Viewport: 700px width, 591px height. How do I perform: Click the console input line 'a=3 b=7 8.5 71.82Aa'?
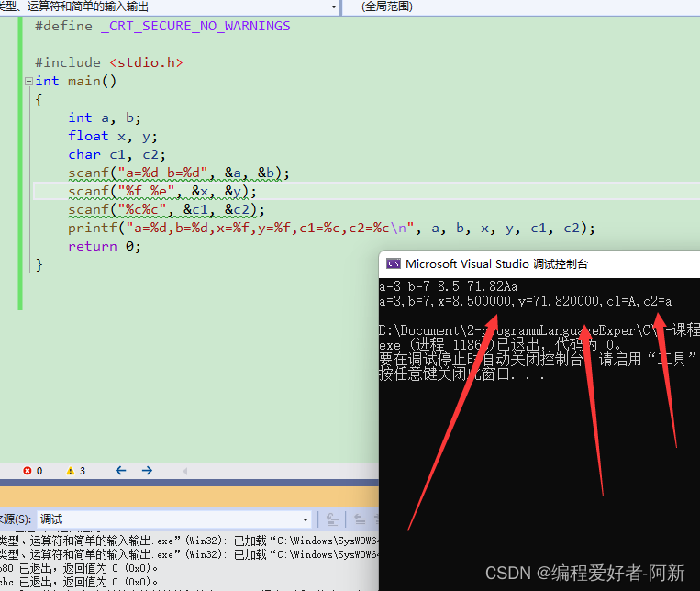[x=449, y=286]
